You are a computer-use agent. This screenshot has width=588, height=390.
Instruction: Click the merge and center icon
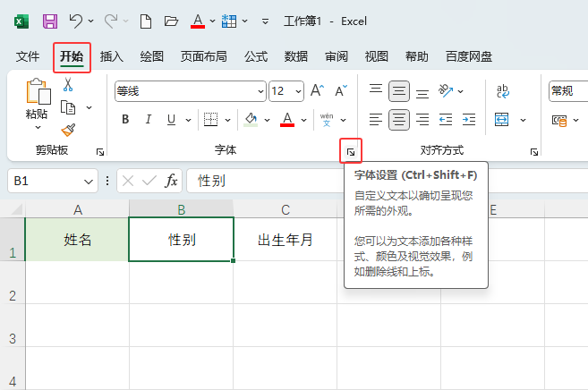click(x=502, y=120)
